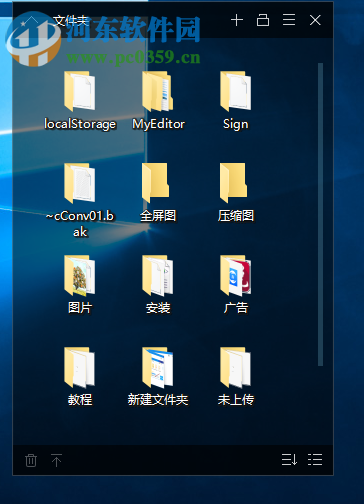Click the vertical scrollbar in folder panel

pos(320,214)
